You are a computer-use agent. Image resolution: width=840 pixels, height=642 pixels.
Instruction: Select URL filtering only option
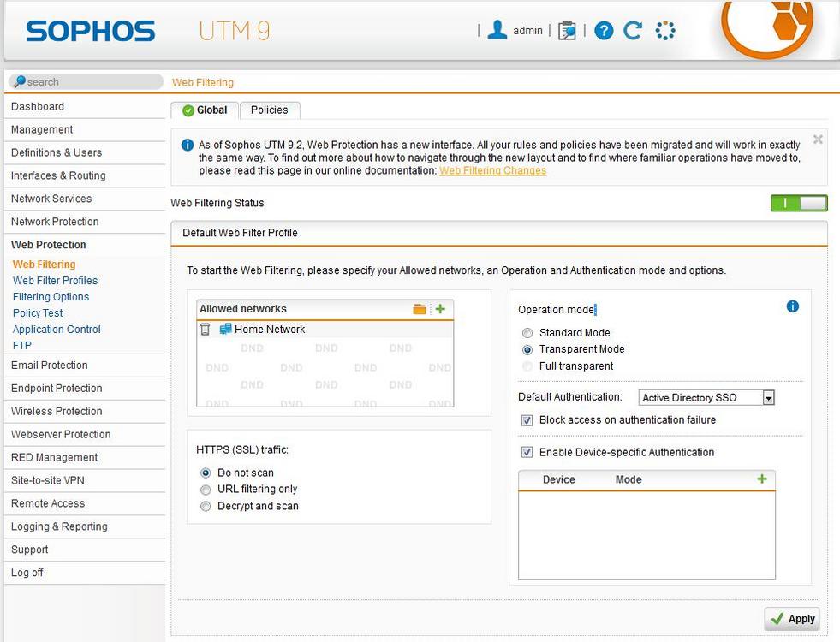pos(206,490)
